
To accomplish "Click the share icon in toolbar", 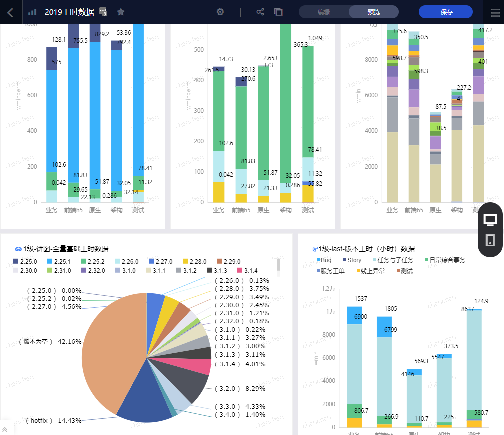I will 260,12.
